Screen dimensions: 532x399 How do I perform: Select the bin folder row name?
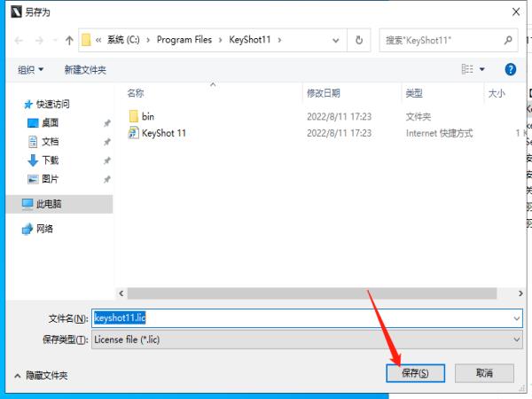(x=147, y=116)
